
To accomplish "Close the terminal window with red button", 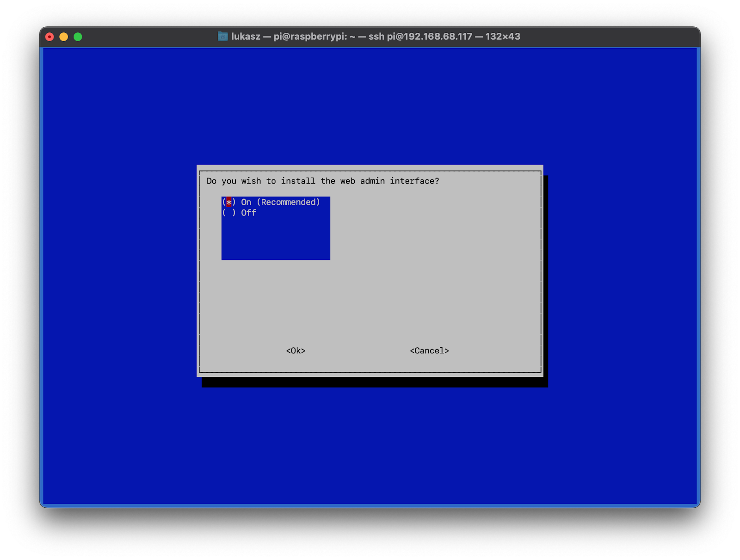I will [50, 37].
